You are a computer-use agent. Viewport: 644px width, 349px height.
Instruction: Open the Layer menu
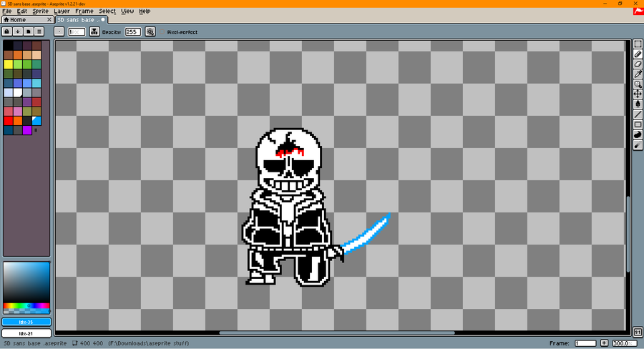[x=62, y=11]
